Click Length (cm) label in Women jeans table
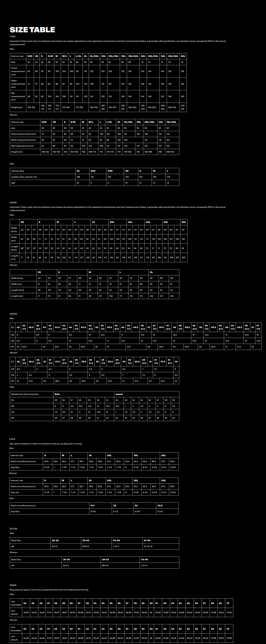Viewport: 266px width, 644px height. (x=17, y=296)
